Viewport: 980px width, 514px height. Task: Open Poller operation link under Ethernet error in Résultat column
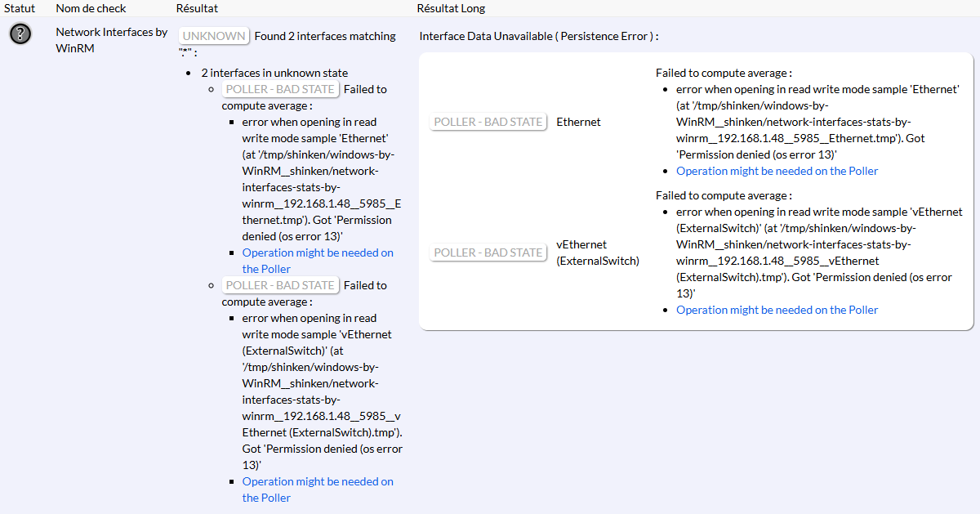[x=318, y=261]
